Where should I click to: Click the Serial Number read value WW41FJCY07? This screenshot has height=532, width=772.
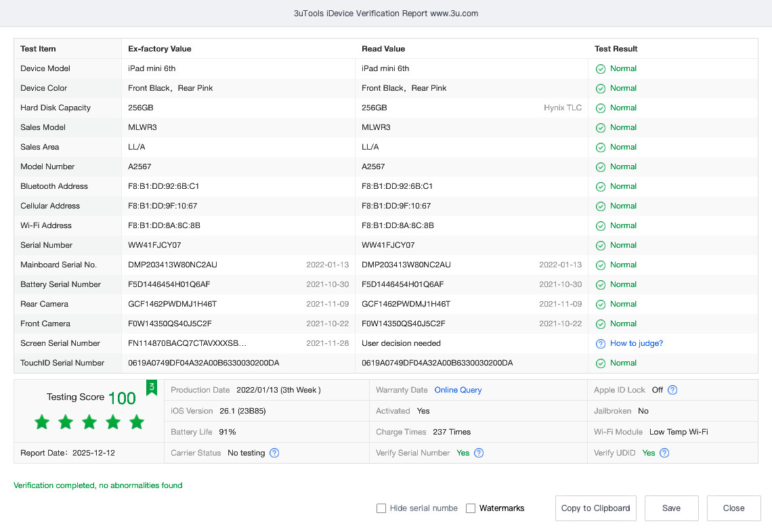tap(388, 245)
